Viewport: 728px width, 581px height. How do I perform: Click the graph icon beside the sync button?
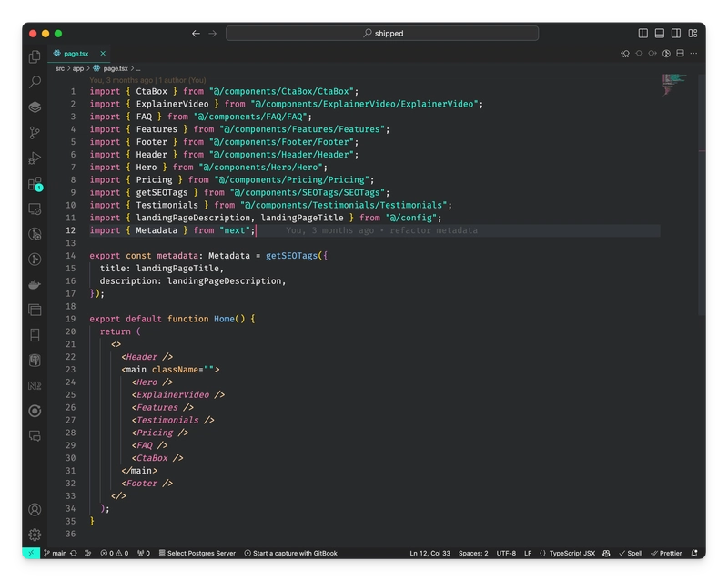click(87, 553)
